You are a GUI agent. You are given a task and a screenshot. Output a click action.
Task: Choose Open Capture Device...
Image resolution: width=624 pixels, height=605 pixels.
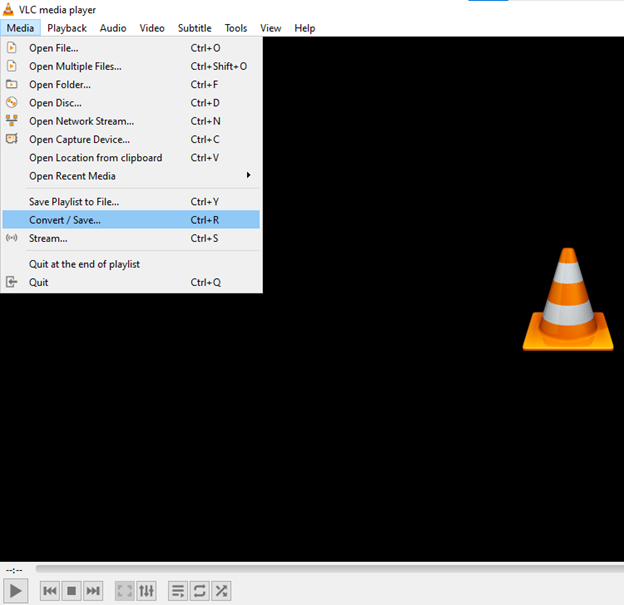pyautogui.click(x=131, y=140)
